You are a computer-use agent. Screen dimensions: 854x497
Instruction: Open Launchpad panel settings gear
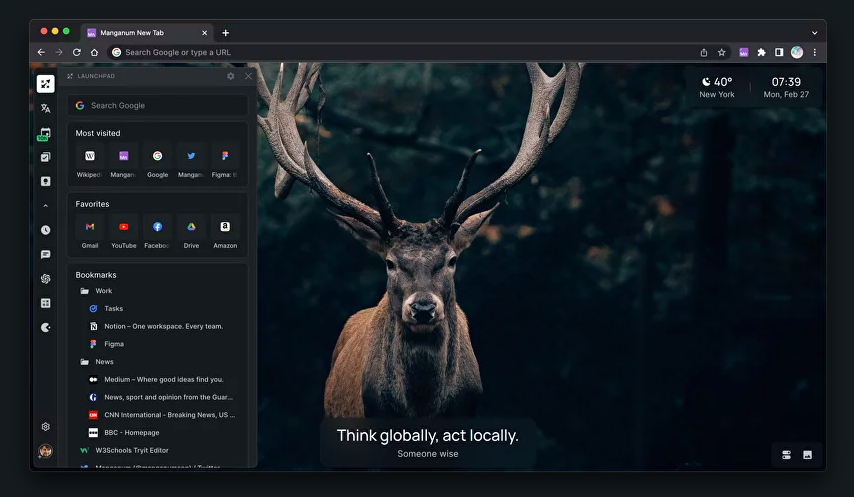tap(230, 76)
